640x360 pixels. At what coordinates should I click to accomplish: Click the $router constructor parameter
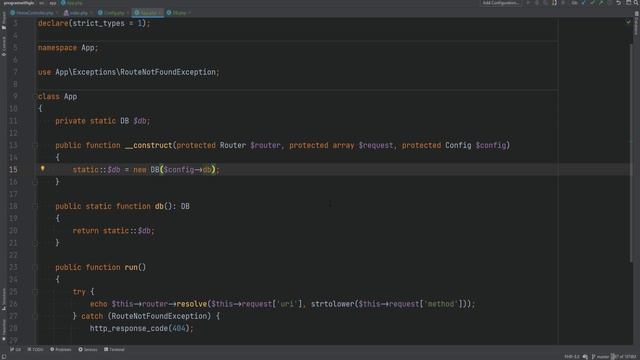pos(265,145)
